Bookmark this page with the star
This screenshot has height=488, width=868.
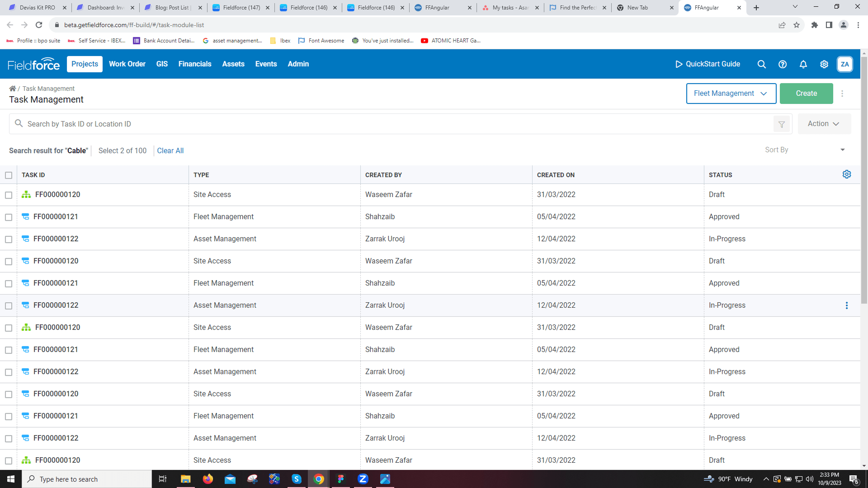797,25
